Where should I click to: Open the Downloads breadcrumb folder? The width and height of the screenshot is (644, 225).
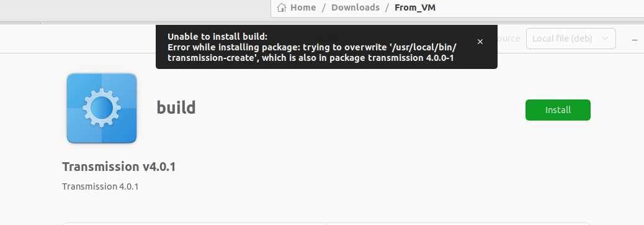point(356,7)
